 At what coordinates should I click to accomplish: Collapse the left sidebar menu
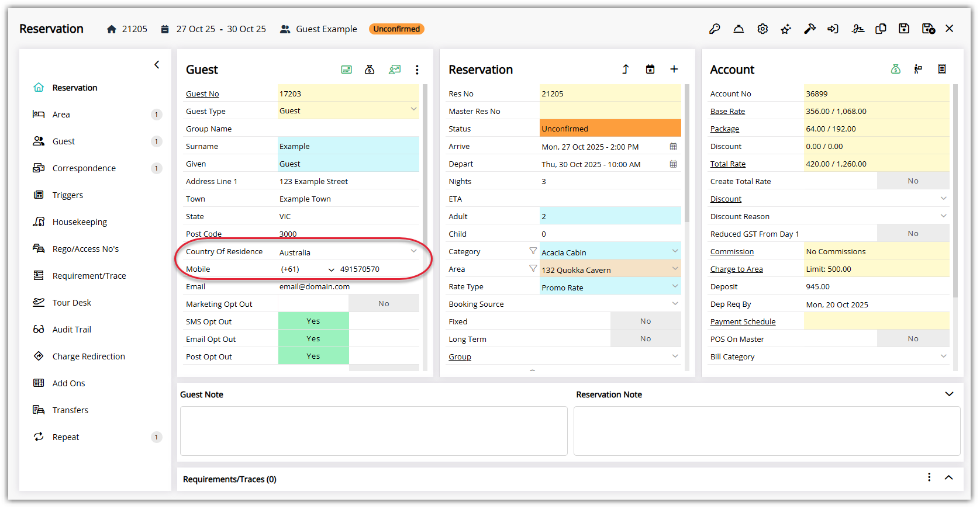(157, 64)
